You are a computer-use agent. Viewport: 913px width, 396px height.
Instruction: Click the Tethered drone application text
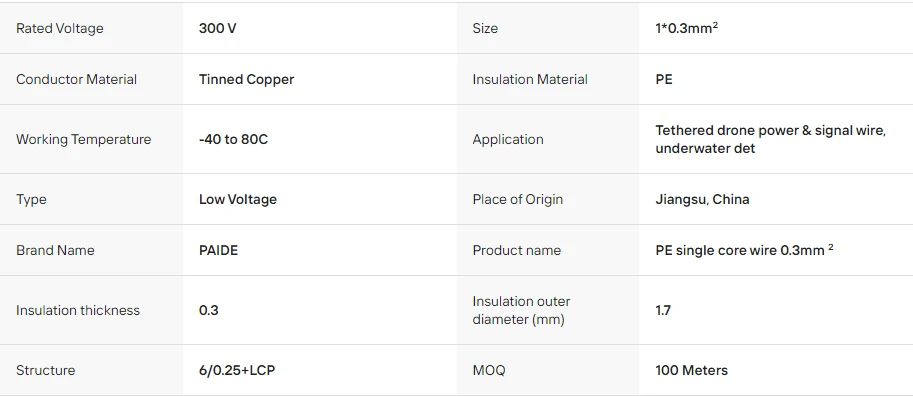[770, 139]
